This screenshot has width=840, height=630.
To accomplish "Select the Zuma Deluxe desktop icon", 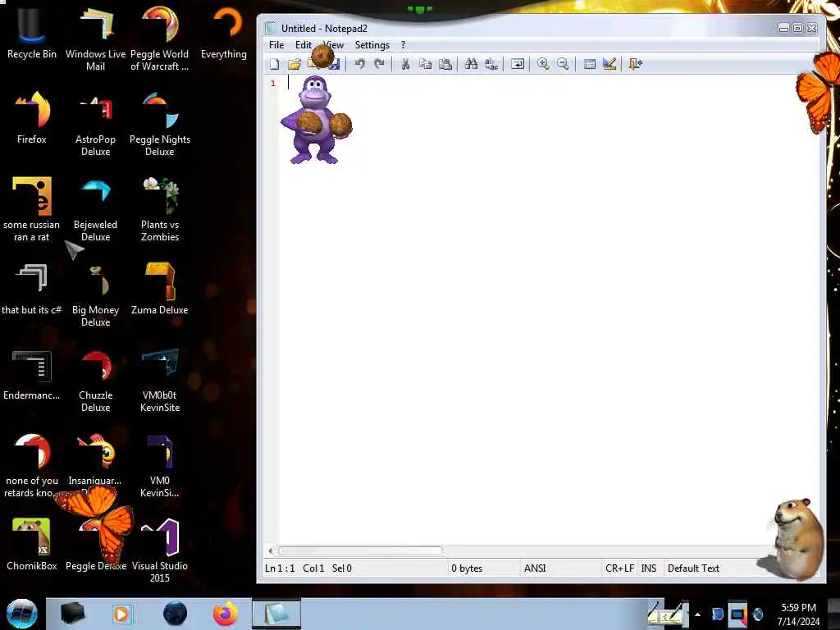I will tap(160, 290).
